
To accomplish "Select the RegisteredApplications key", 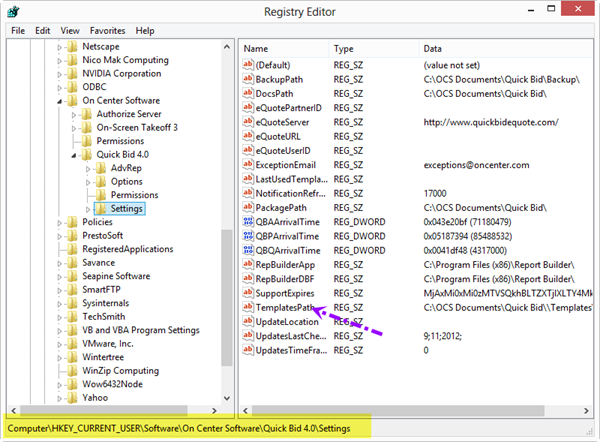I will pyautogui.click(x=128, y=249).
